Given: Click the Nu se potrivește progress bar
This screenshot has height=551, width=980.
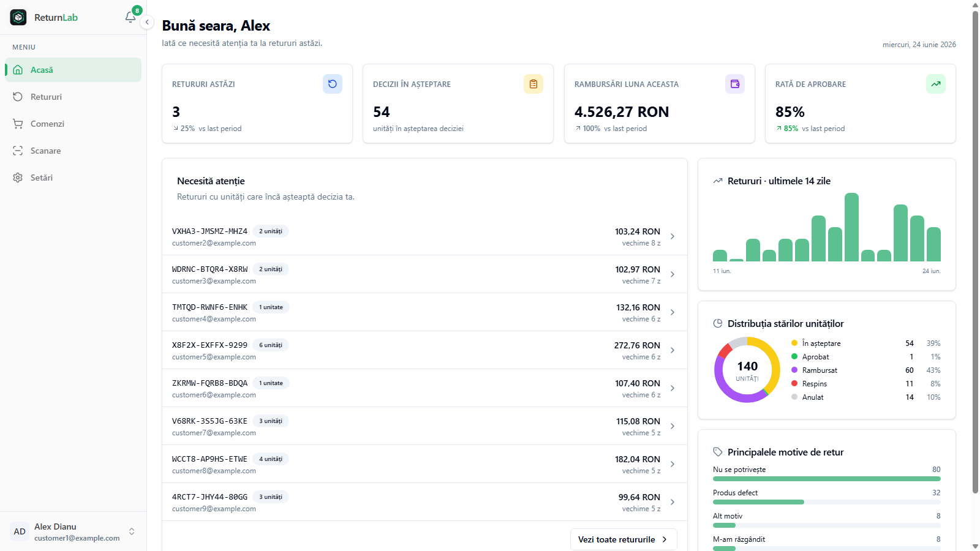Looking at the screenshot, I should tap(827, 479).
